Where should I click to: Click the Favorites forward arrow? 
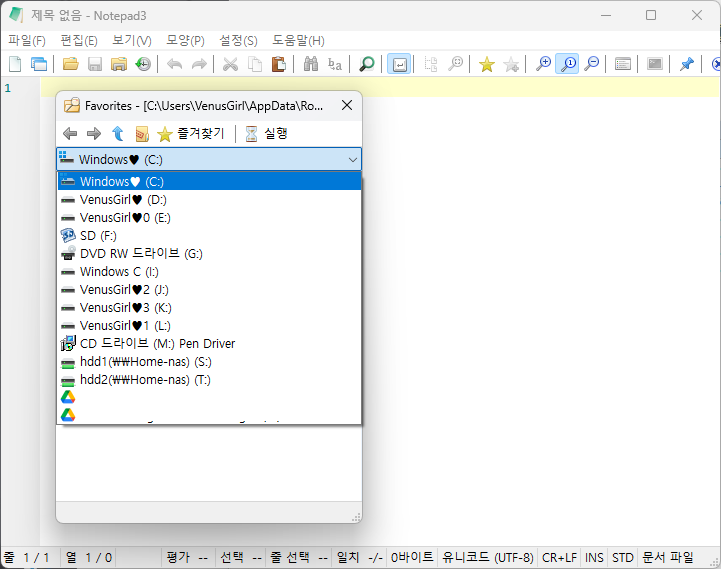coord(94,134)
